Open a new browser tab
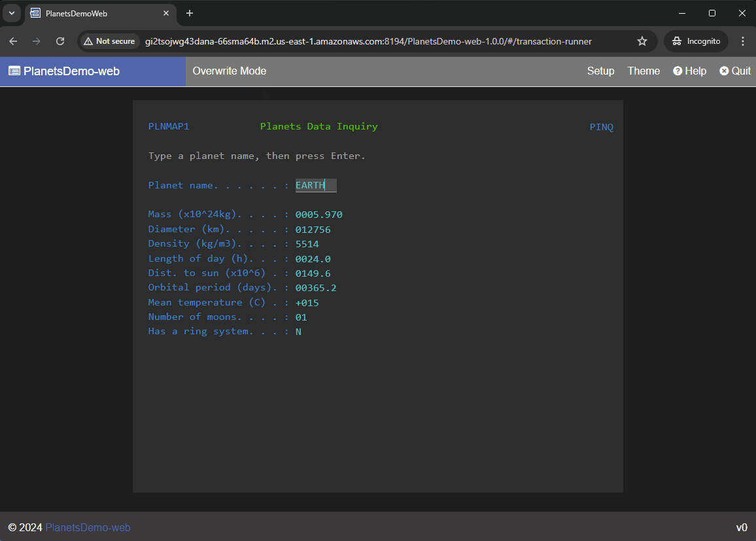 click(190, 13)
